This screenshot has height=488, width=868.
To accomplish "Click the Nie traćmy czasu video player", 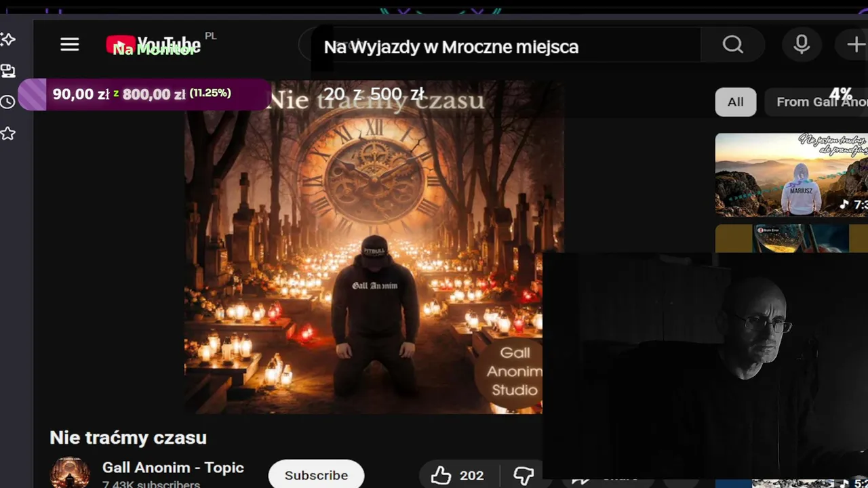I will coord(374,247).
